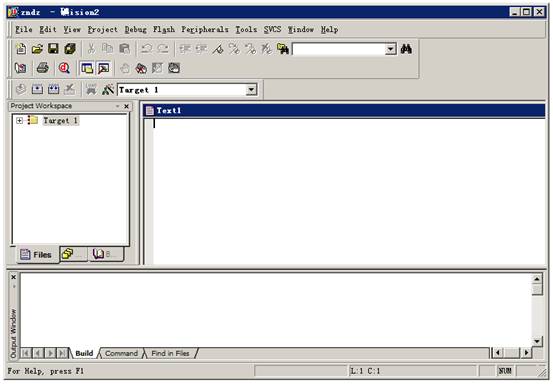Save the file using the floppy disk icon

click(53, 49)
